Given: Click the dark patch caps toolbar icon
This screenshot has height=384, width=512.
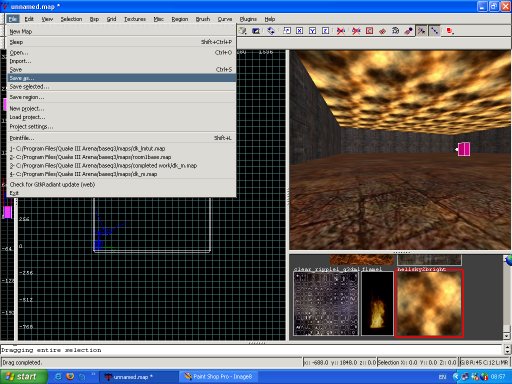Looking at the screenshot, I should [395, 31].
